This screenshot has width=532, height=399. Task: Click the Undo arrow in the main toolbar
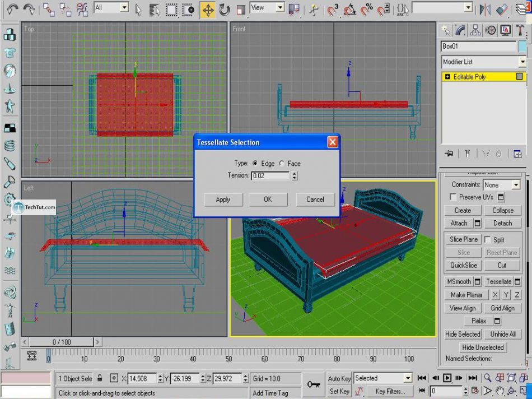12,9
